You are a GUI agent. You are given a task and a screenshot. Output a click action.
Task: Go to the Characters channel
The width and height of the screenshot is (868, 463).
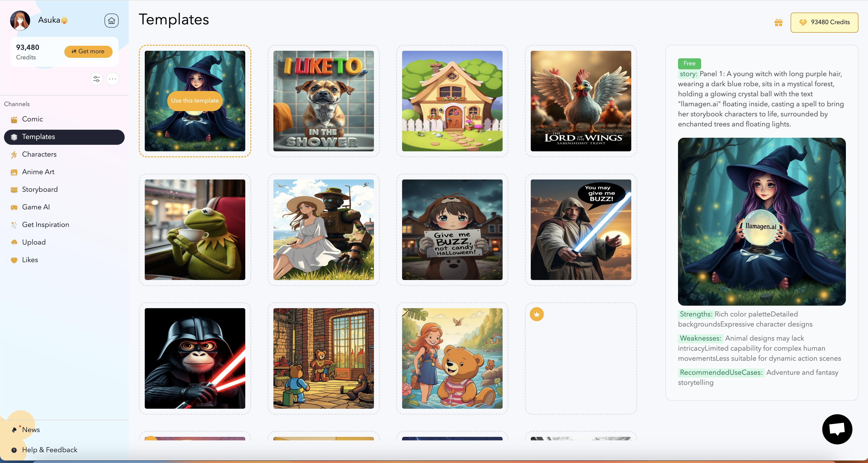[39, 154]
